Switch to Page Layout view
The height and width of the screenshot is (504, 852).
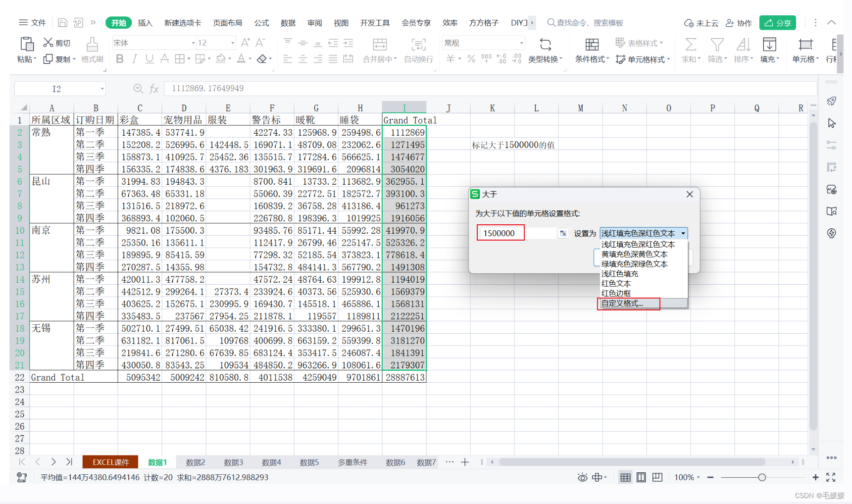click(x=641, y=477)
